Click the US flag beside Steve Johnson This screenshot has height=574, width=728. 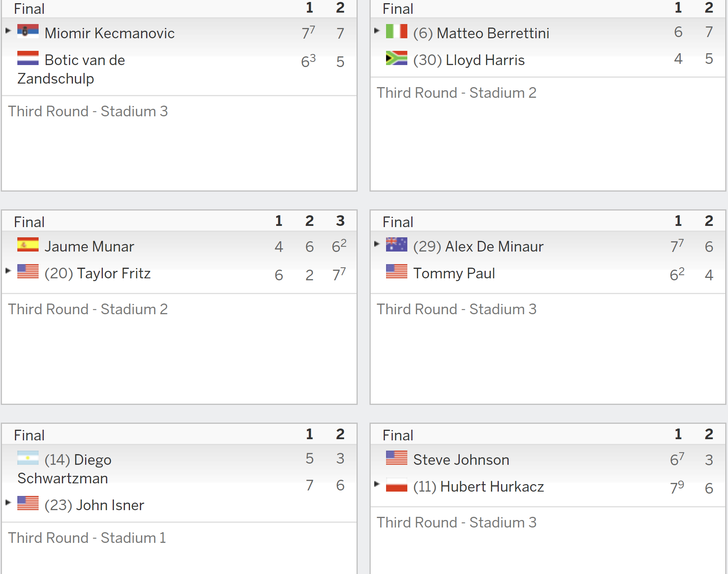tap(397, 458)
